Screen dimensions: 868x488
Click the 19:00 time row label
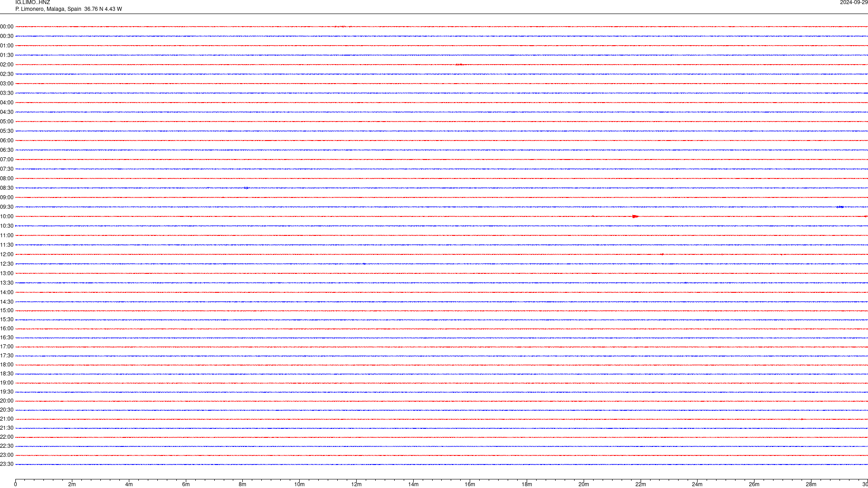tap(7, 383)
